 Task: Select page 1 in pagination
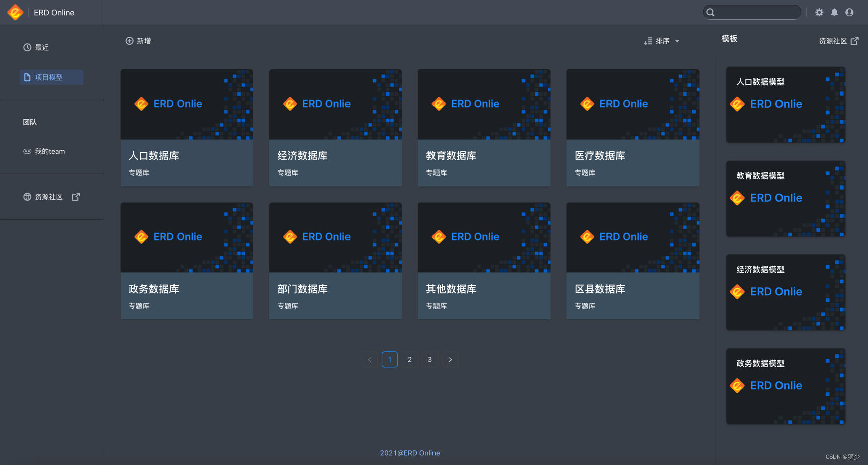(x=390, y=359)
